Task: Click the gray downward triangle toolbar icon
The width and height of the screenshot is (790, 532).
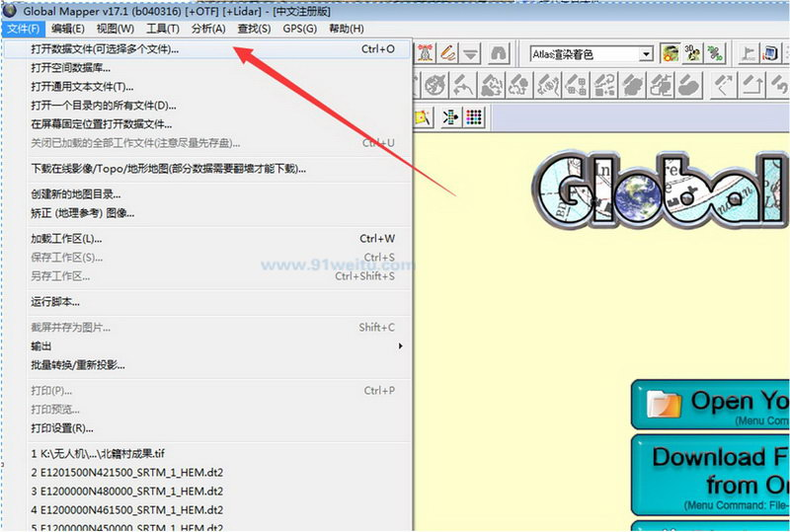Action: (x=471, y=53)
